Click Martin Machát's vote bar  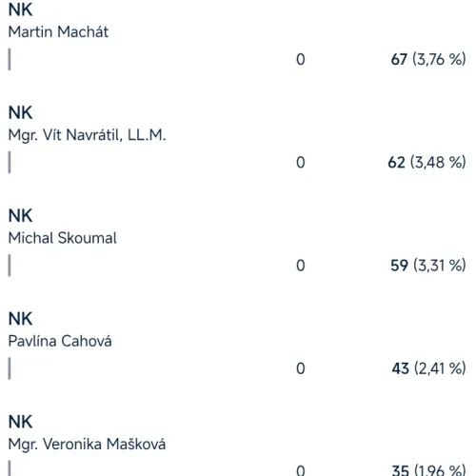click(x=10, y=59)
